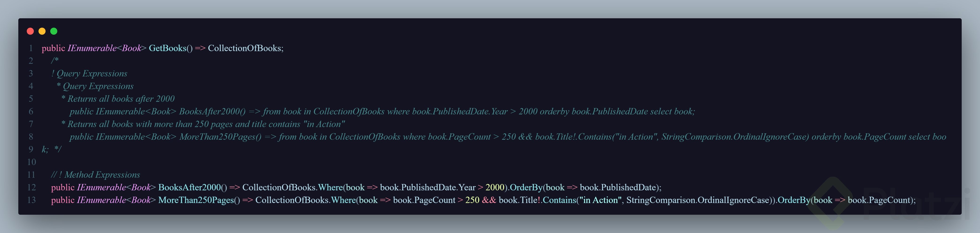The width and height of the screenshot is (980, 233).
Task: Click 'BooksAfter2000()' in the commented line 6
Action: coord(212,111)
